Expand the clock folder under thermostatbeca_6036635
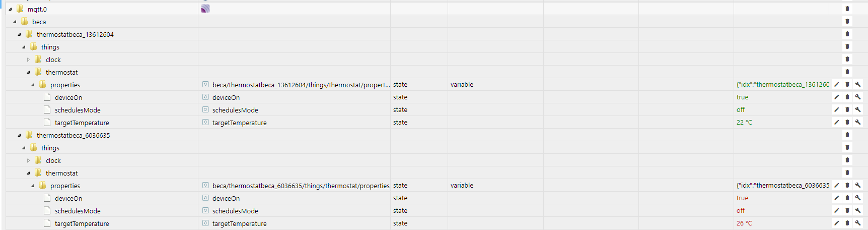 click(28, 160)
